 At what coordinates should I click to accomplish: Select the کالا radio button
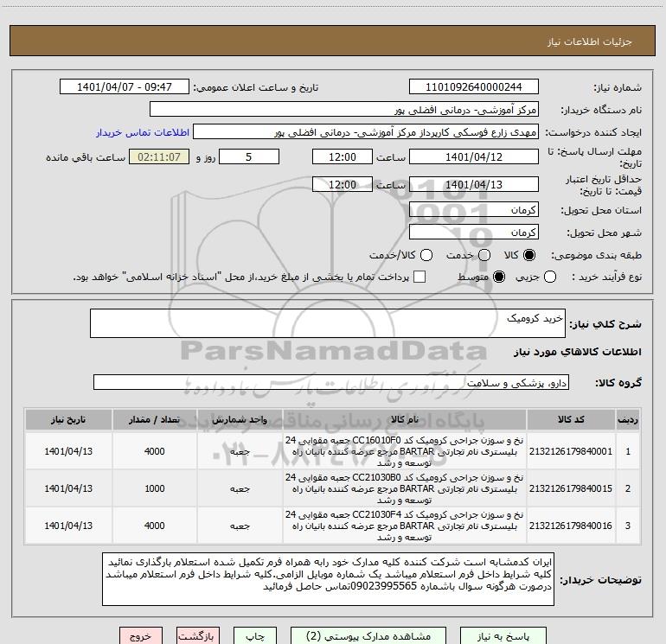529,255
